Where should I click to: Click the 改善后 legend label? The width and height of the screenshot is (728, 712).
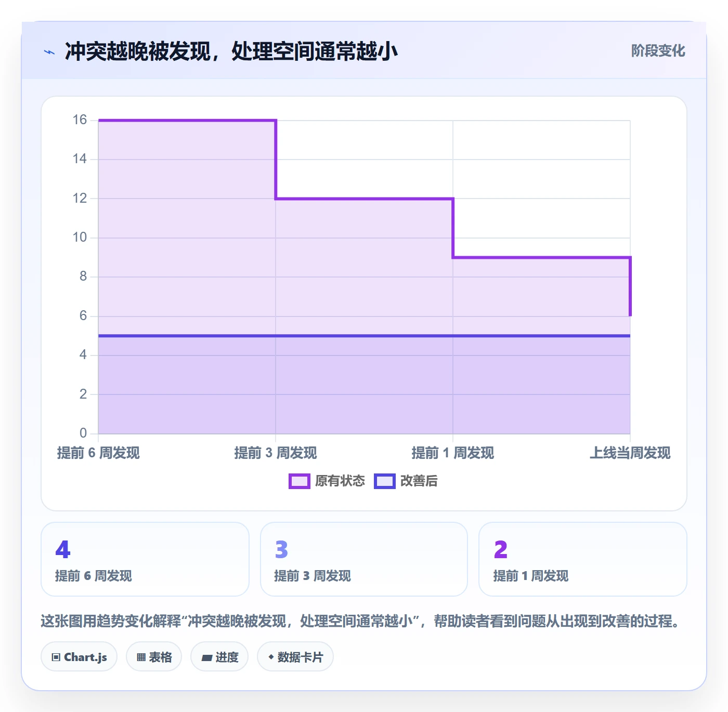coord(419,481)
